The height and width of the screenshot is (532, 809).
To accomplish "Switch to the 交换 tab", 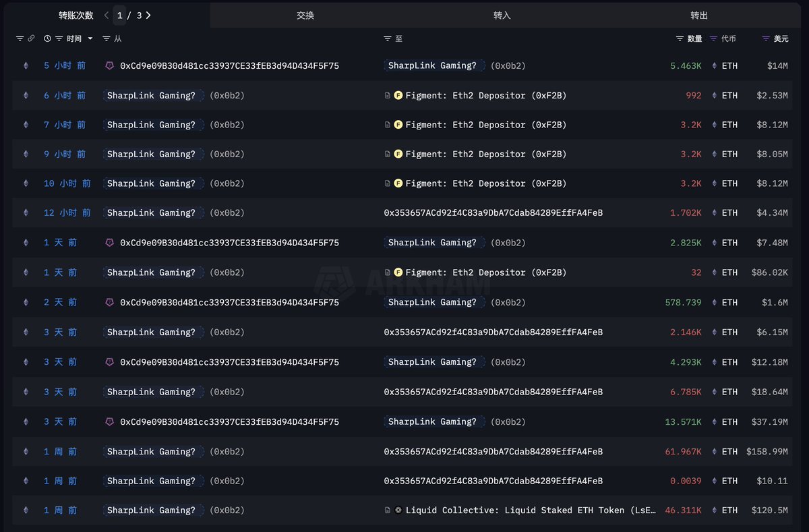I will coord(305,16).
